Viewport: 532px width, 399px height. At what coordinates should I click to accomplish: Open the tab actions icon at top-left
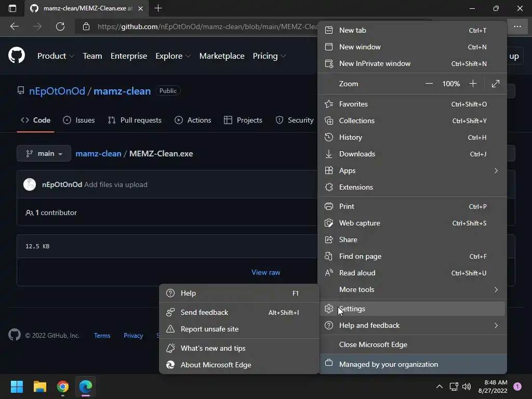12,8
